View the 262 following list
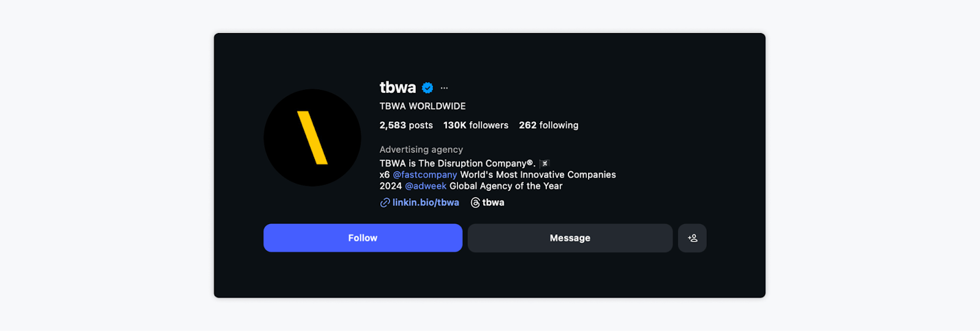 pos(548,125)
